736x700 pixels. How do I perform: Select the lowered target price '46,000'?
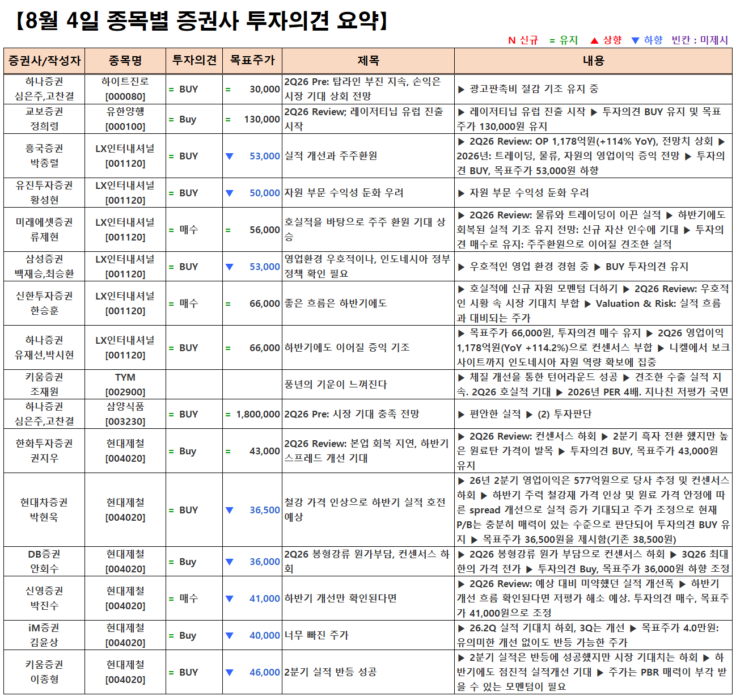pyautogui.click(x=265, y=672)
